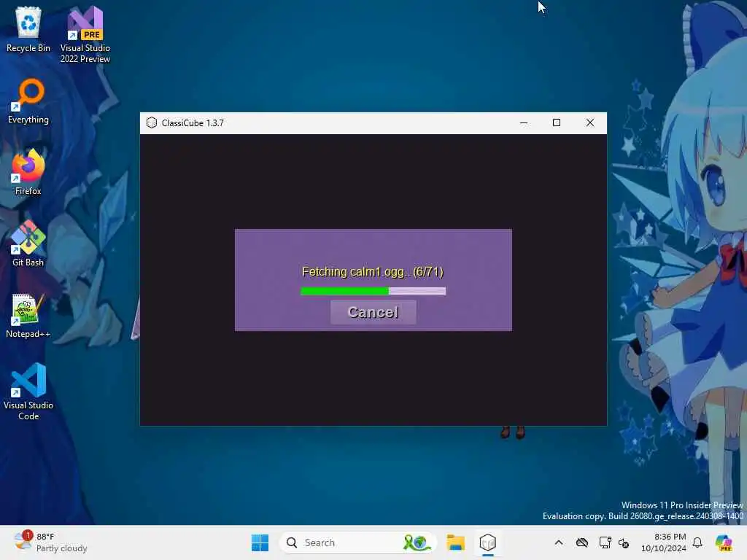The image size is (747, 560).
Task: Click the ribbon and globe search highlight icon
Action: click(417, 542)
